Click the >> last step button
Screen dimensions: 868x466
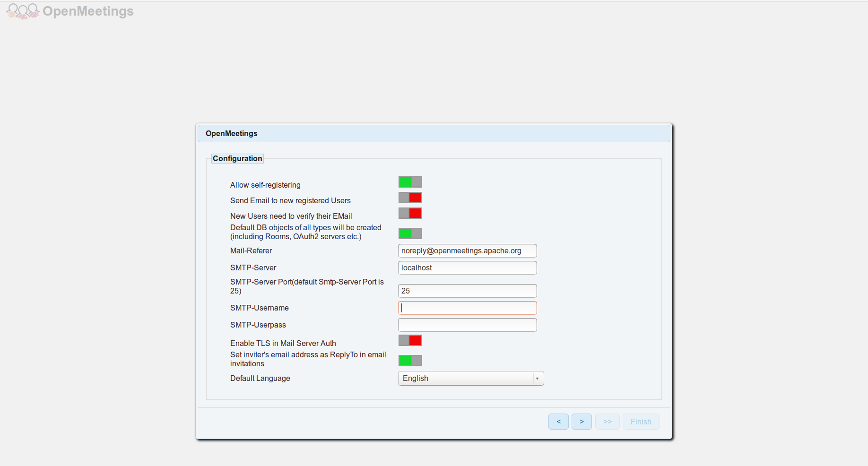608,422
